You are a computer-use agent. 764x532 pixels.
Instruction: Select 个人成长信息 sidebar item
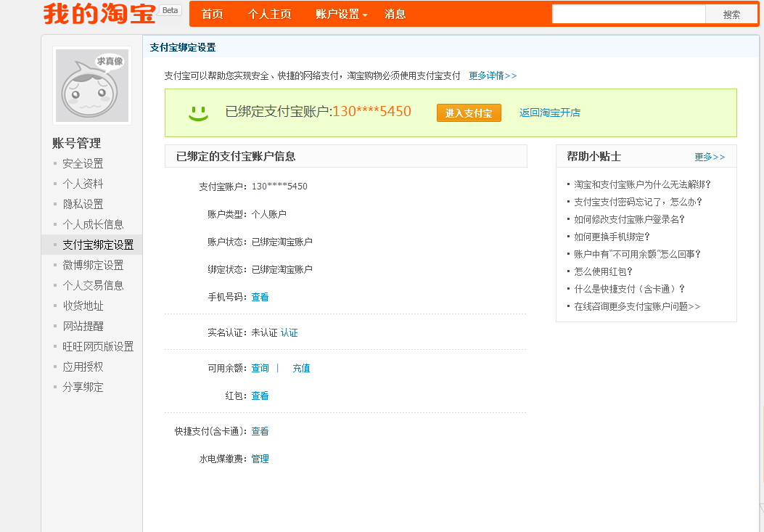[x=93, y=224]
